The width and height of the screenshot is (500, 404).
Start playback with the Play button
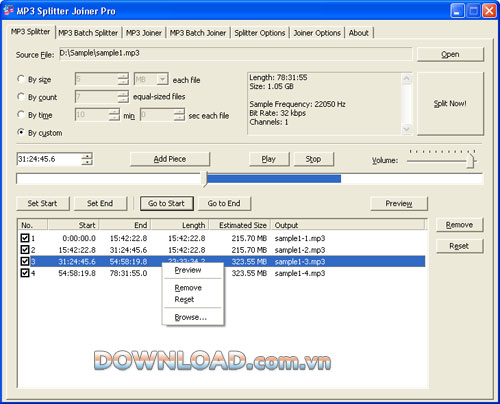pyautogui.click(x=269, y=159)
